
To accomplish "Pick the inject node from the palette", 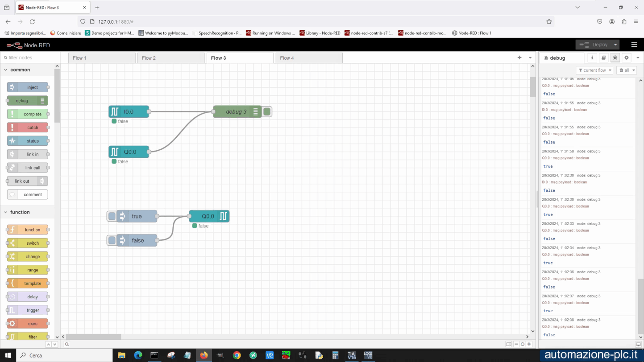I will coord(28,87).
